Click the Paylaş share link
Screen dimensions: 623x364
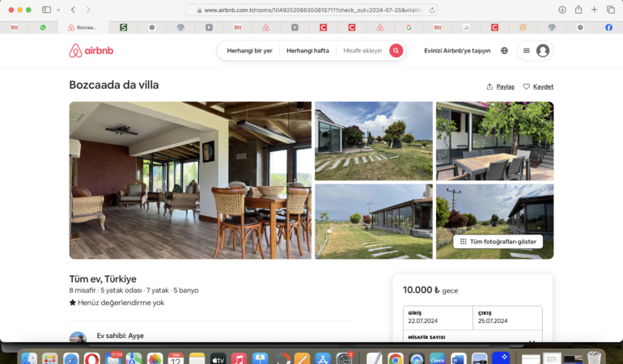[500, 87]
